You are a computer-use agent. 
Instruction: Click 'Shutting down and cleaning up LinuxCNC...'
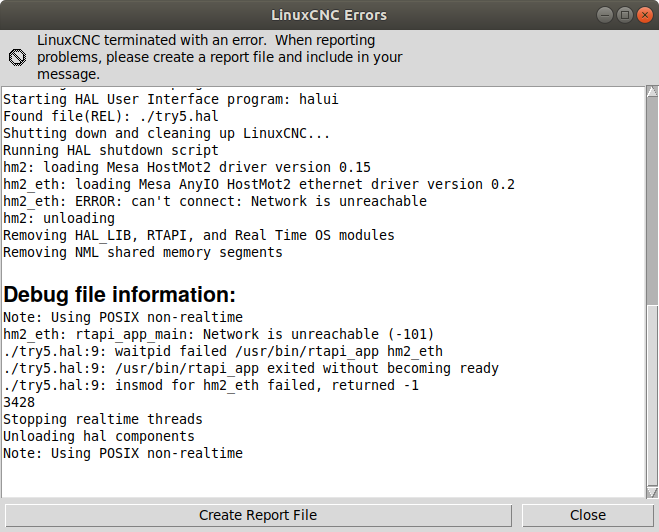pos(166,133)
